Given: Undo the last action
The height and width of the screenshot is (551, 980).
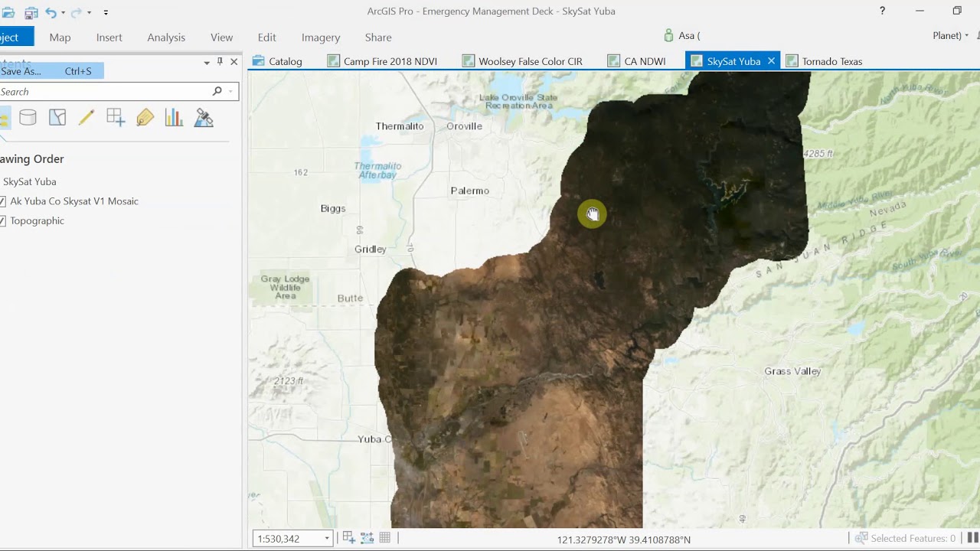Looking at the screenshot, I should (x=51, y=12).
